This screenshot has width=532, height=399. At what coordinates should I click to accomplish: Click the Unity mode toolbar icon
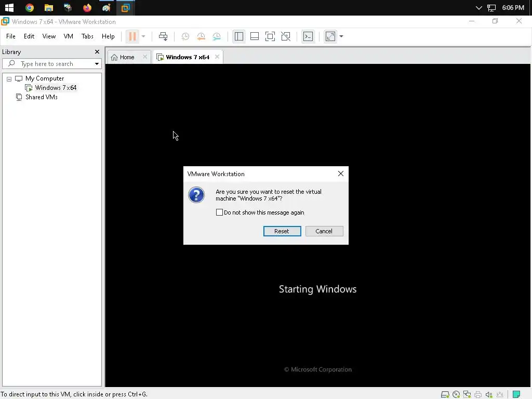tap(286, 36)
